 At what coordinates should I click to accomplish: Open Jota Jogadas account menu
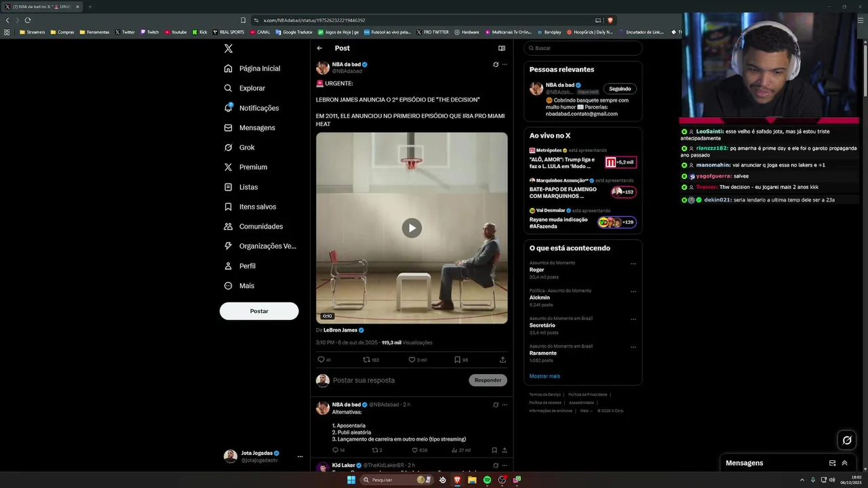264,456
